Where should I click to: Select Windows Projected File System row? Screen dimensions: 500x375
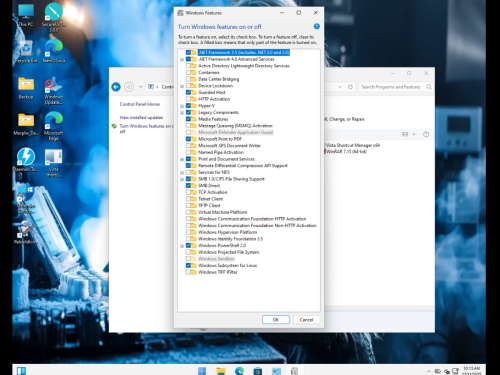228,252
